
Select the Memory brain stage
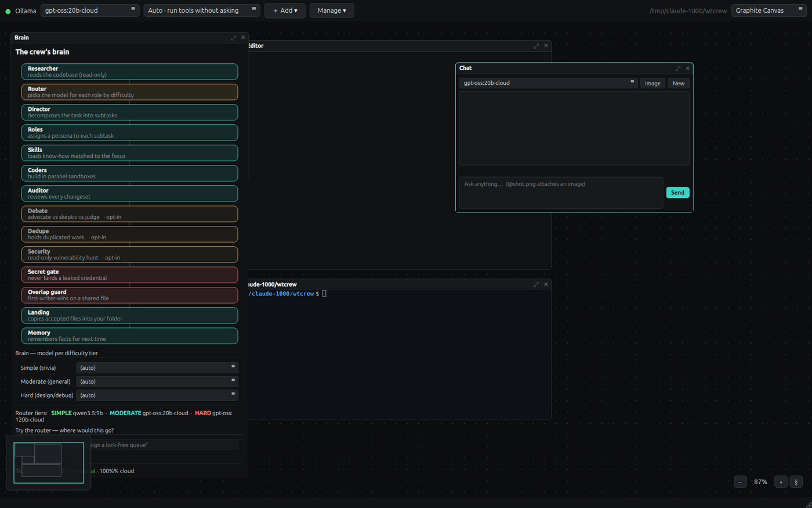[x=130, y=336]
